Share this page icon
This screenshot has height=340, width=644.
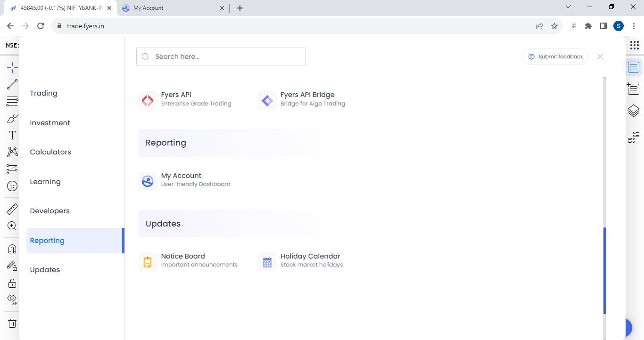(x=539, y=26)
